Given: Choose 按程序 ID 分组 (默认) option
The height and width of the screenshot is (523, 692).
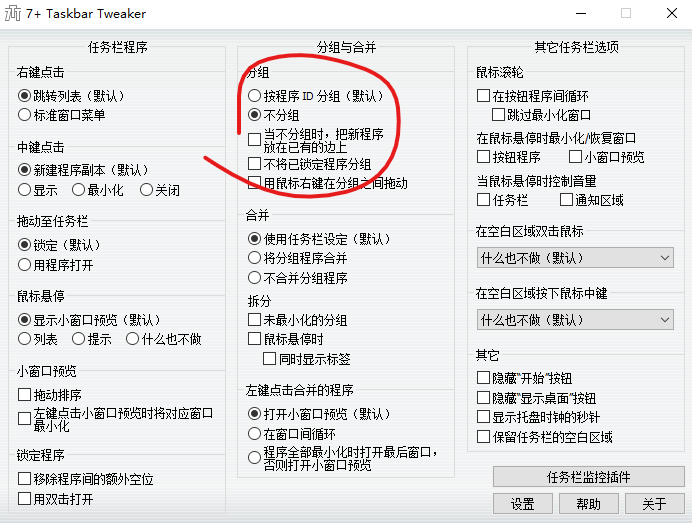Looking at the screenshot, I should point(254,97).
